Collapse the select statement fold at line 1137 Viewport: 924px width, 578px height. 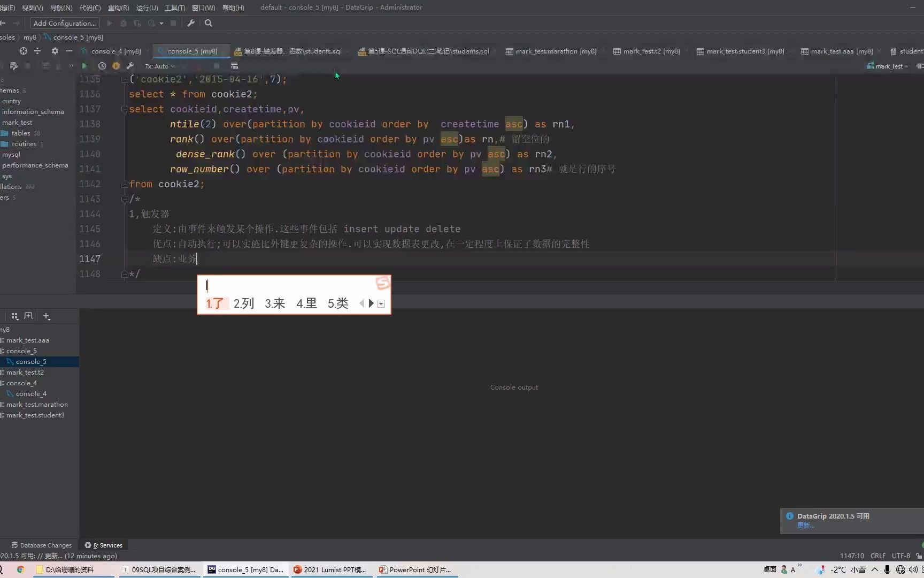[124, 109]
